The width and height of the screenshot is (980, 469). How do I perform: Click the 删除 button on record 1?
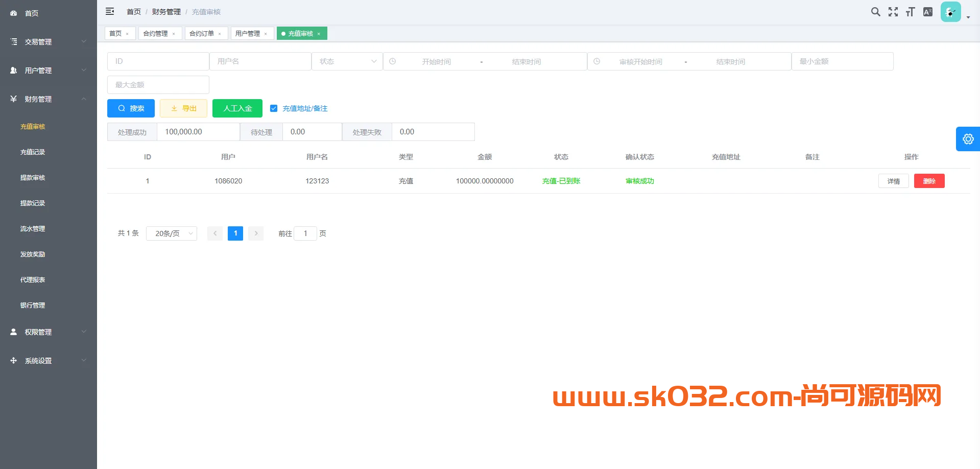pos(929,180)
